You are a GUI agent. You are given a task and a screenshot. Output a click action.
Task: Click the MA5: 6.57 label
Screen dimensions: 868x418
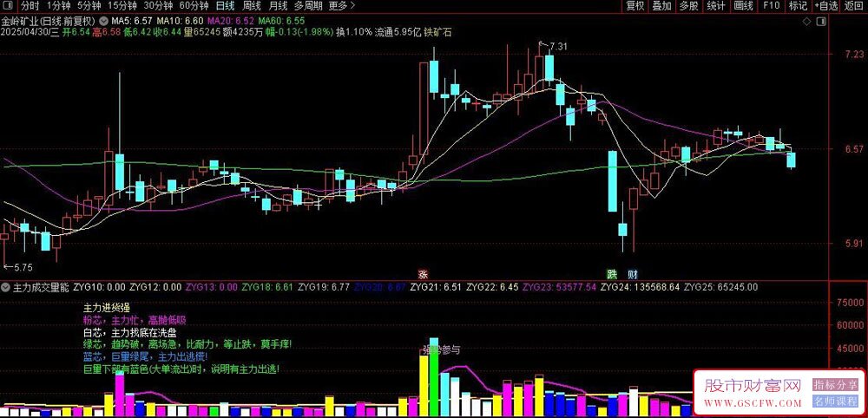click(x=132, y=21)
